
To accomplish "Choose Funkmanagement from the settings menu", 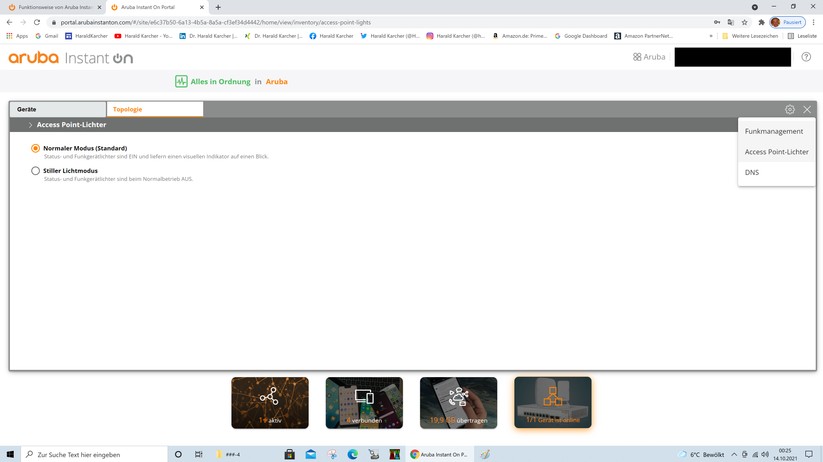I will (x=774, y=131).
